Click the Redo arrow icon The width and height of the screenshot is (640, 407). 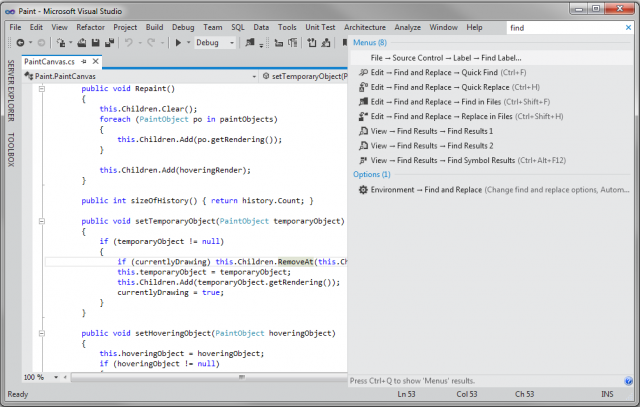[151, 42]
